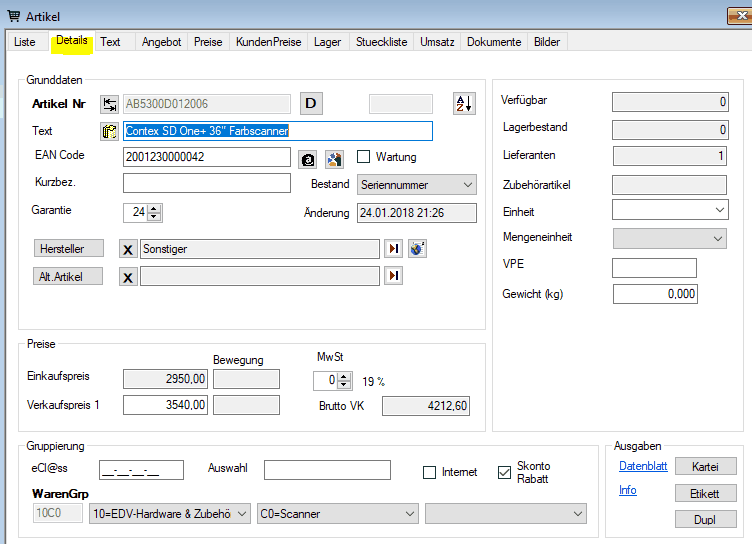Clear Hersteller with the X button
752x544 pixels.
point(128,249)
